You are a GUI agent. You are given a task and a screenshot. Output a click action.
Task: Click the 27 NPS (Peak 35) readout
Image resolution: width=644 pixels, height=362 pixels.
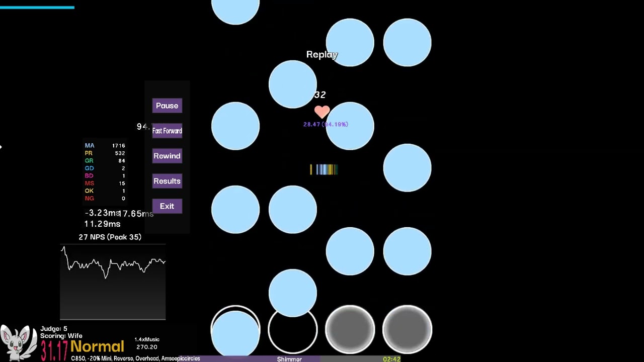point(110,237)
